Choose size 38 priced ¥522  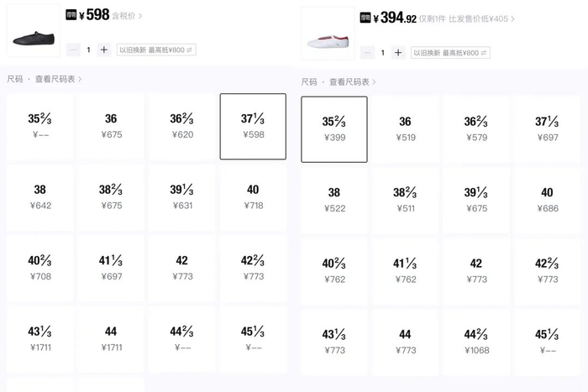(x=334, y=200)
